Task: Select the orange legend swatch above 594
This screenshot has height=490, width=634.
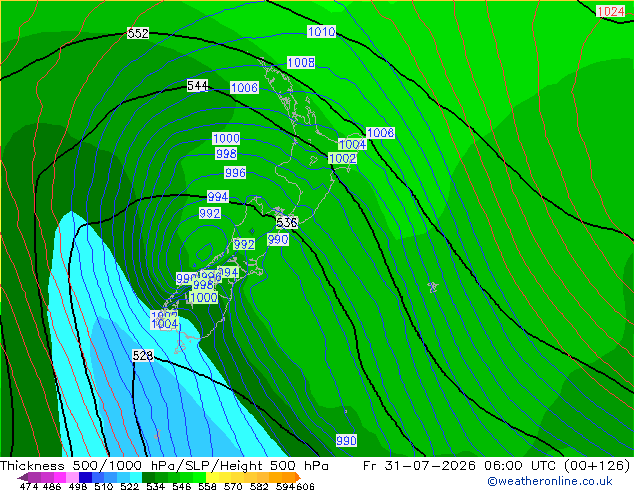Action: [x=288, y=477]
